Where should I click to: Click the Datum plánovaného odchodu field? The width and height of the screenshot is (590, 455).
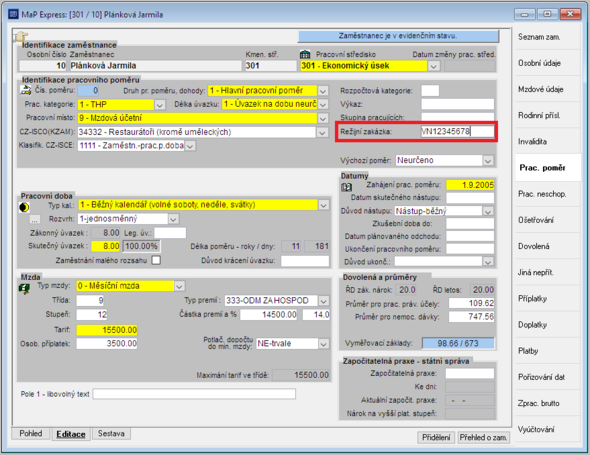coord(470,236)
